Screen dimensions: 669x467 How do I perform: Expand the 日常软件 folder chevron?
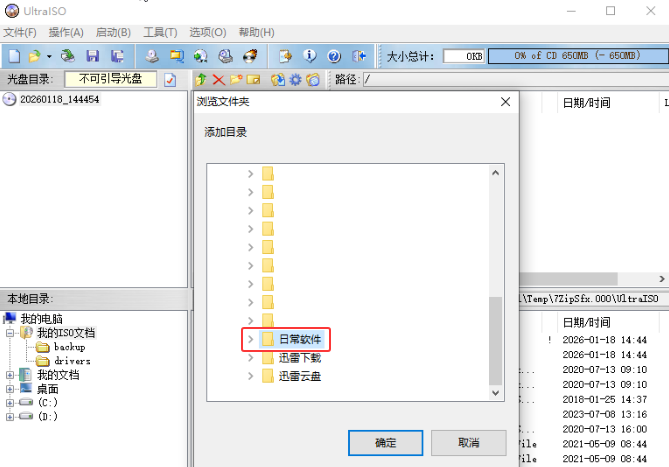[251, 340]
